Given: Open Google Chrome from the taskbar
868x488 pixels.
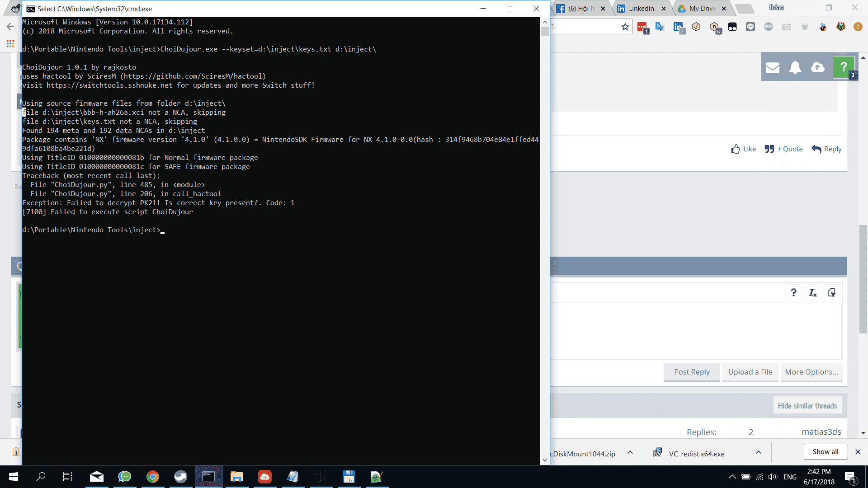Looking at the screenshot, I should (x=152, y=477).
